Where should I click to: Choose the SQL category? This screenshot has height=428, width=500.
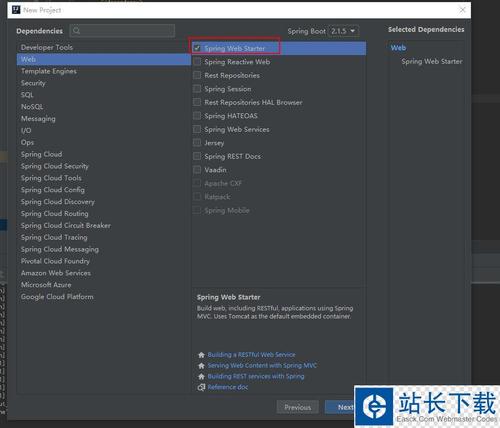tap(104, 95)
